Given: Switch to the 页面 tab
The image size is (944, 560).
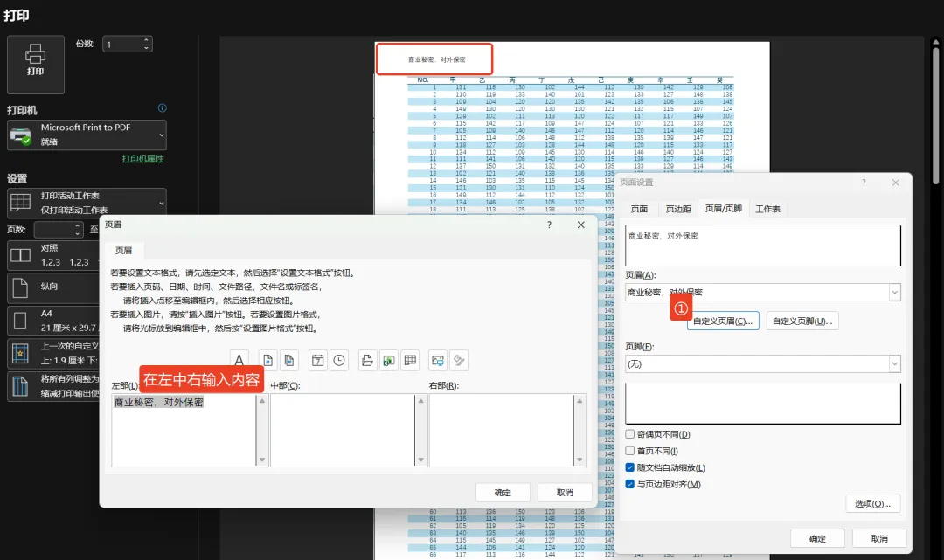Looking at the screenshot, I should (x=639, y=209).
